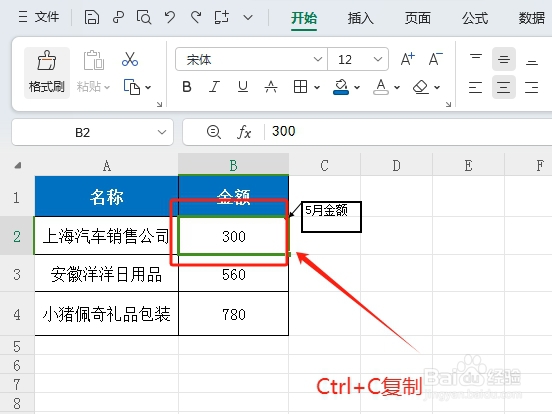Align text left
This screenshot has height=414, width=552.
coord(476,87)
